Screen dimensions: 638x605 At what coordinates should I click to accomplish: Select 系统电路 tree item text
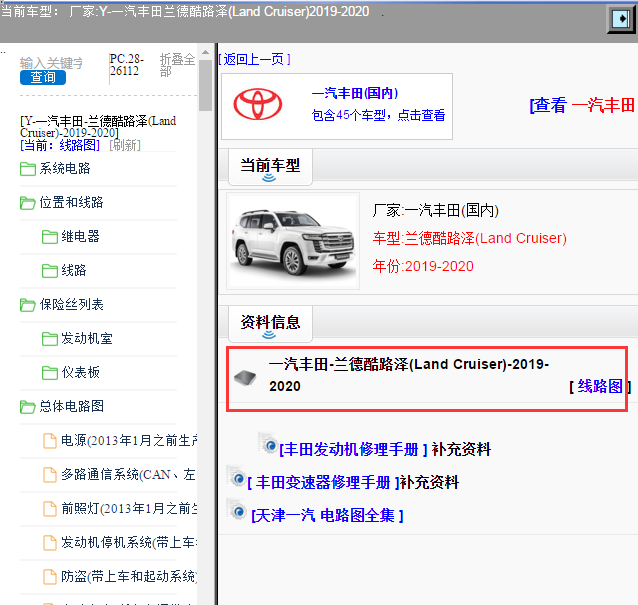coord(65,168)
